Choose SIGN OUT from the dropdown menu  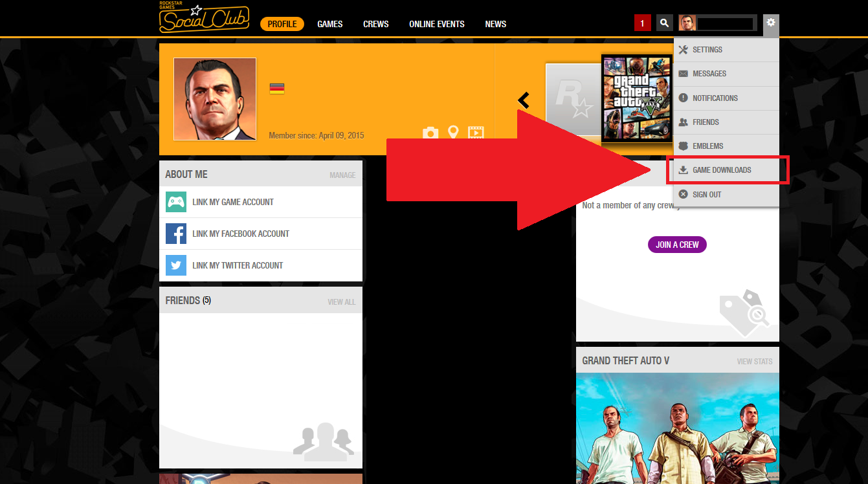(726, 194)
